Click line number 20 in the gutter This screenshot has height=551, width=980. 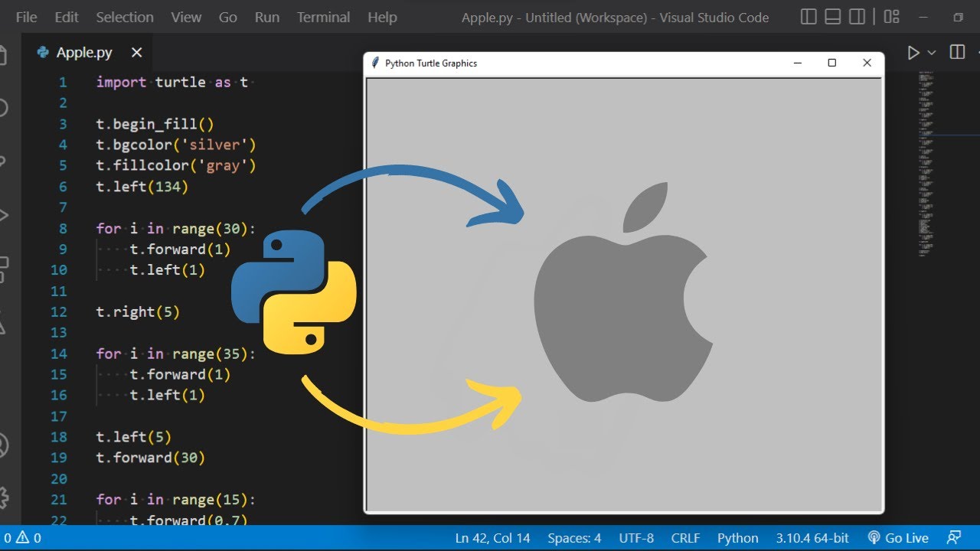[59, 478]
